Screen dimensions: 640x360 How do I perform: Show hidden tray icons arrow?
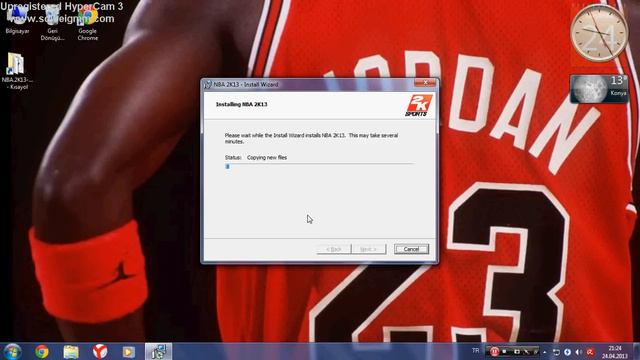[x=544, y=352]
